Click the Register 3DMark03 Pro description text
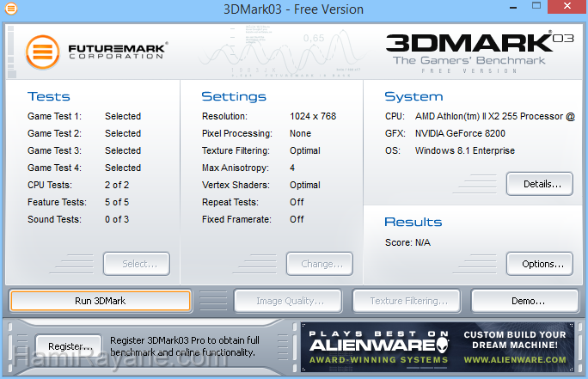Image resolution: width=588 pixels, height=379 pixels. tap(185, 346)
